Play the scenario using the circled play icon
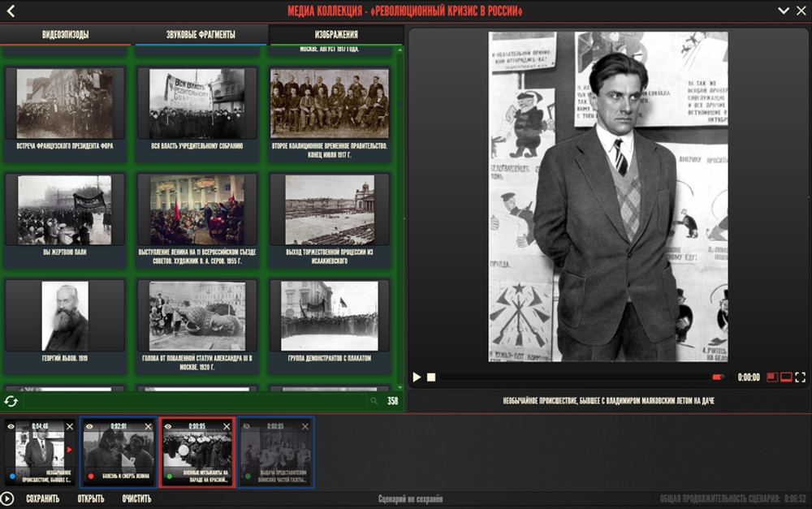 8,499
